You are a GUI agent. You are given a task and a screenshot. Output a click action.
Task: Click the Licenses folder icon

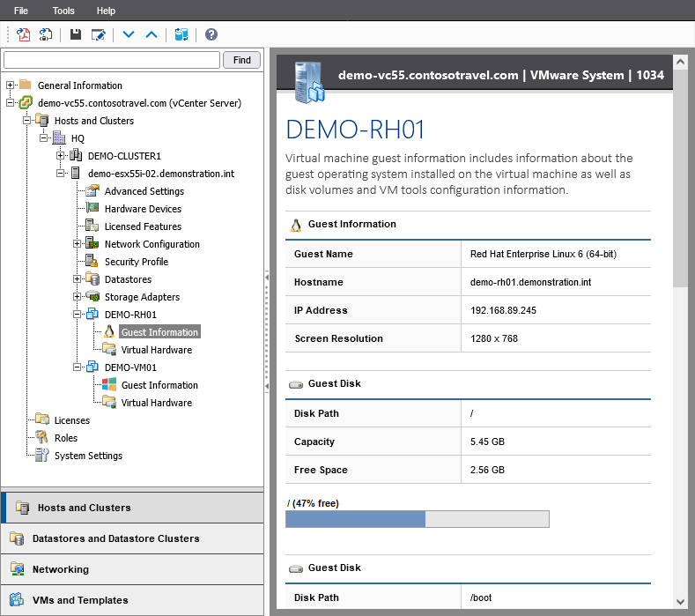coord(42,419)
